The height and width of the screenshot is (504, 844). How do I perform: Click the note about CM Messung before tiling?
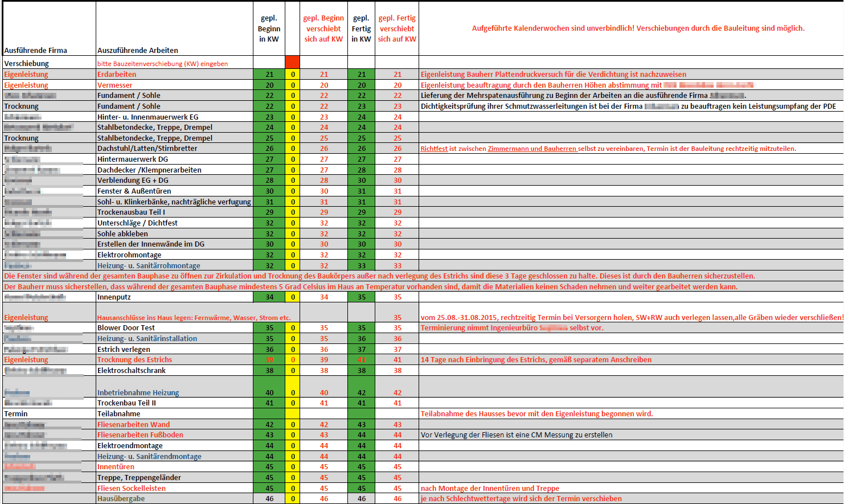(517, 435)
